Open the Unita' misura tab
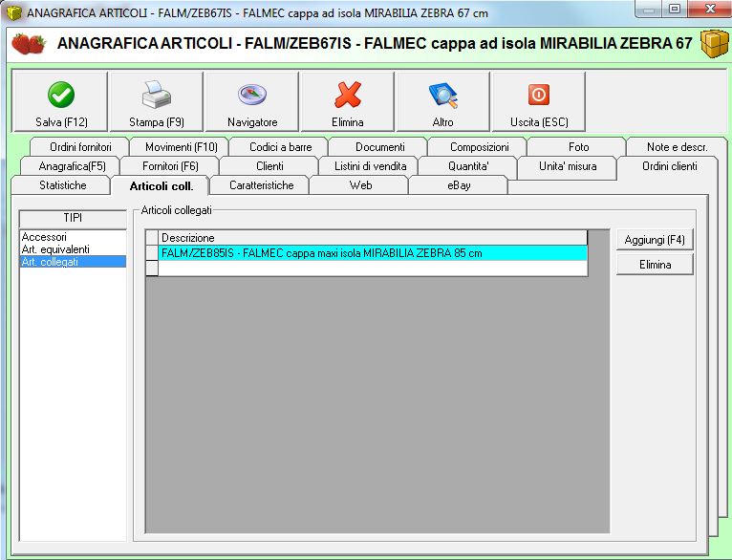Screen dimensions: 732x560 tap(568, 166)
